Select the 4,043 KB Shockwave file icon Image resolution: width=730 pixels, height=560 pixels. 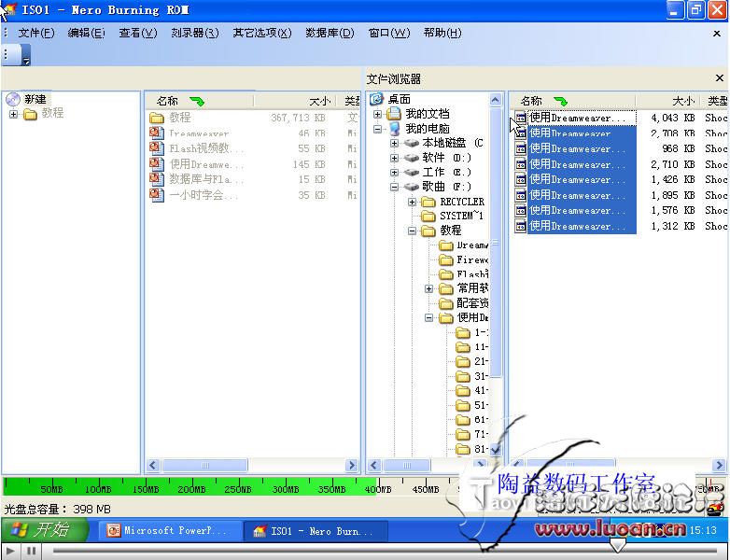click(x=520, y=118)
